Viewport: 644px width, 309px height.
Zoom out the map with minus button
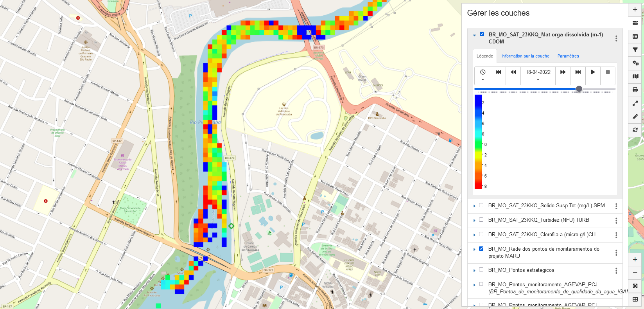coord(635,273)
